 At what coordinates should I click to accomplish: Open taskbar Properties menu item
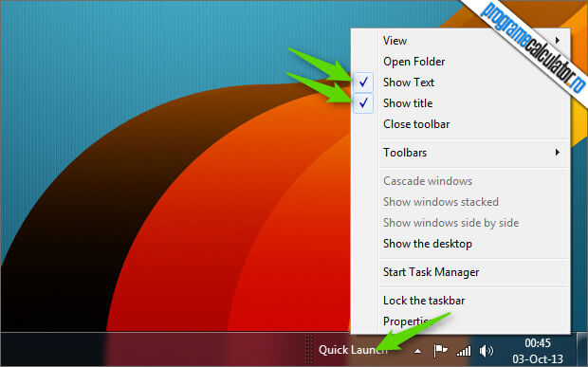(407, 321)
